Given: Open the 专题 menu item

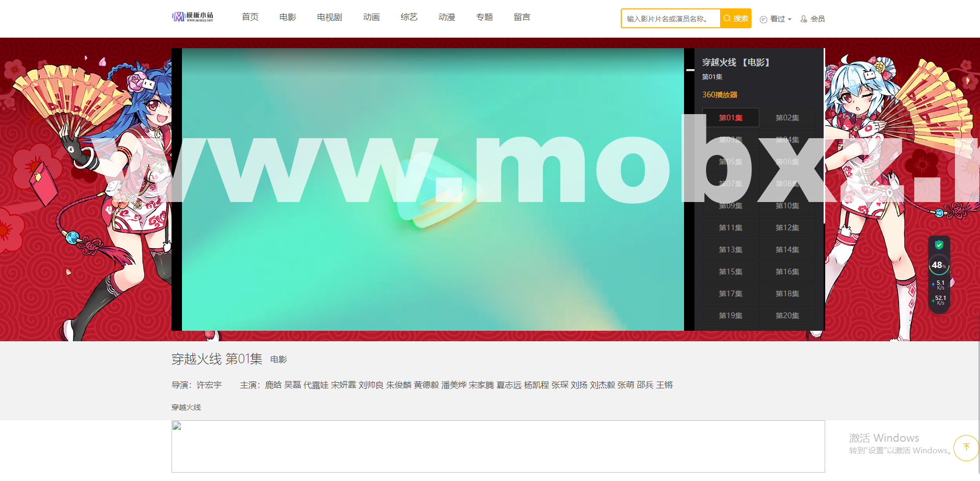Looking at the screenshot, I should pyautogui.click(x=484, y=17).
